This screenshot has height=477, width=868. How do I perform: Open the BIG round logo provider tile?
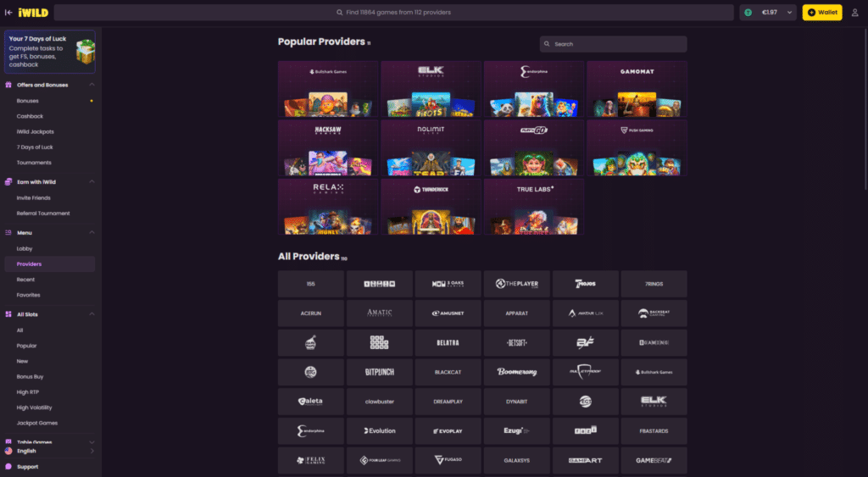[x=310, y=372]
